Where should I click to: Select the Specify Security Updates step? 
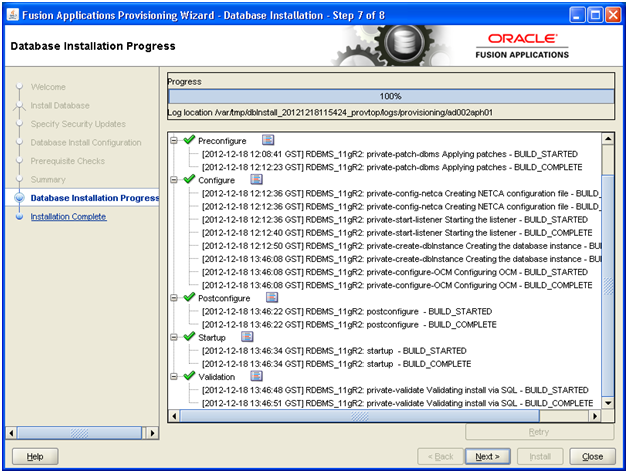(78, 124)
